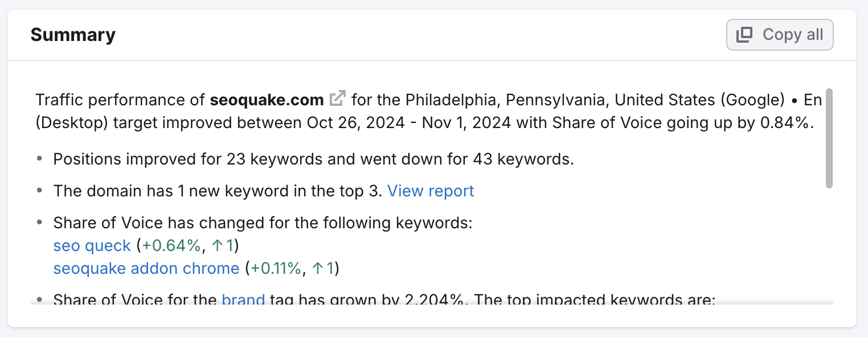Click the seo queck keyword link

91,245
